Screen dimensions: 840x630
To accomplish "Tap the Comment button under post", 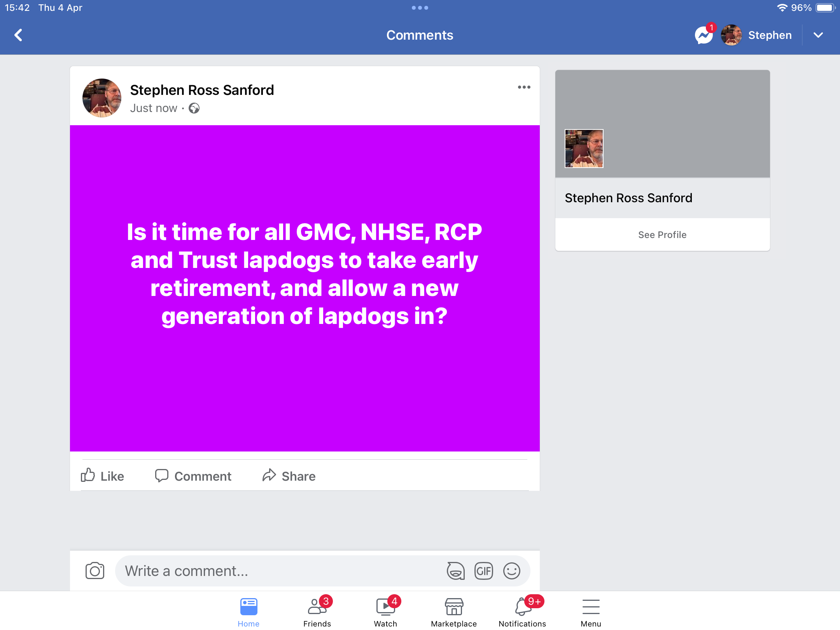I will tap(193, 476).
